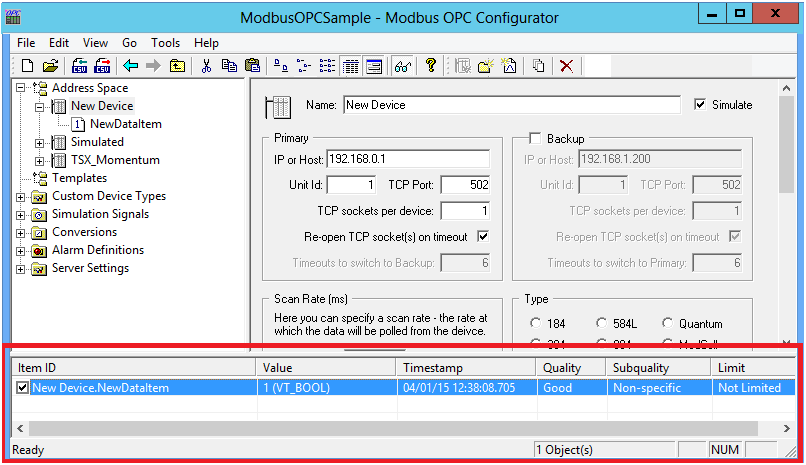Switch to list view
The width and height of the screenshot is (806, 465).
point(327,66)
